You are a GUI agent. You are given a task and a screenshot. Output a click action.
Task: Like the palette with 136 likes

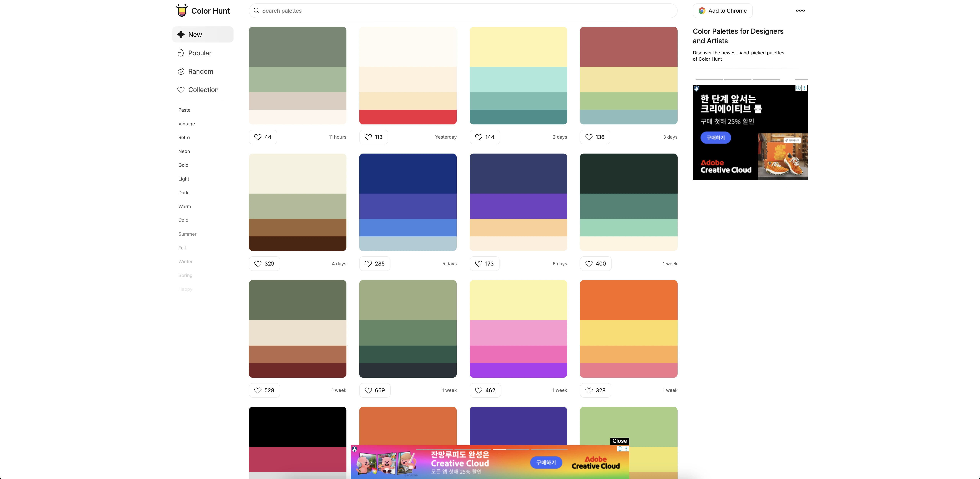click(x=595, y=137)
